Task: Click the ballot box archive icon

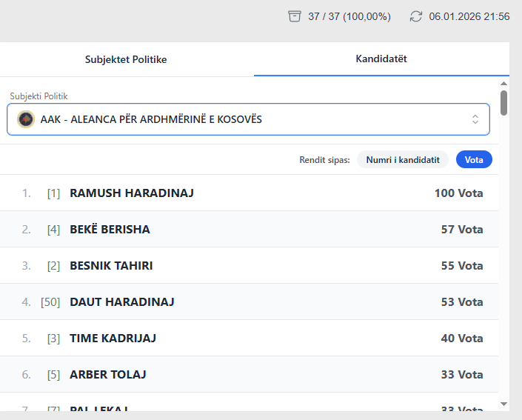Action: (x=295, y=16)
